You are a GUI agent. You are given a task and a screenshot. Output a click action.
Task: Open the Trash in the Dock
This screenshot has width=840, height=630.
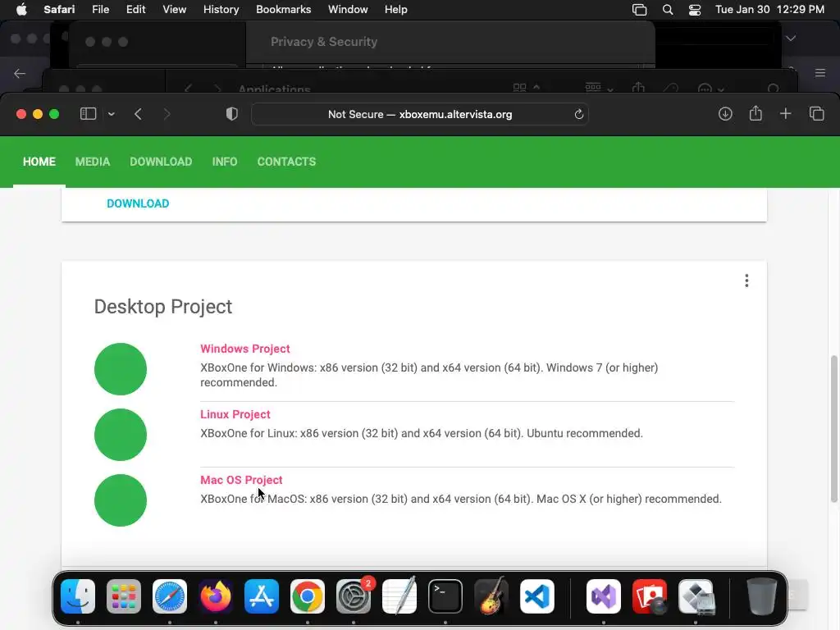tap(762, 596)
